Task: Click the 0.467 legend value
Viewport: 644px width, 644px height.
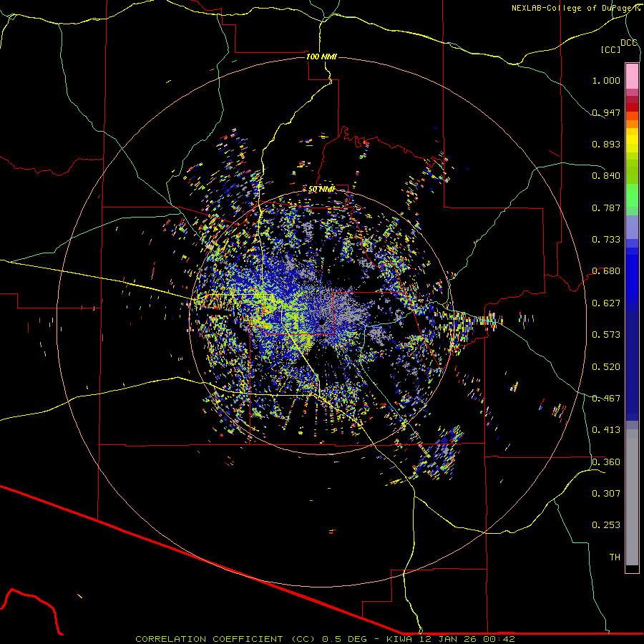Action: [606, 399]
